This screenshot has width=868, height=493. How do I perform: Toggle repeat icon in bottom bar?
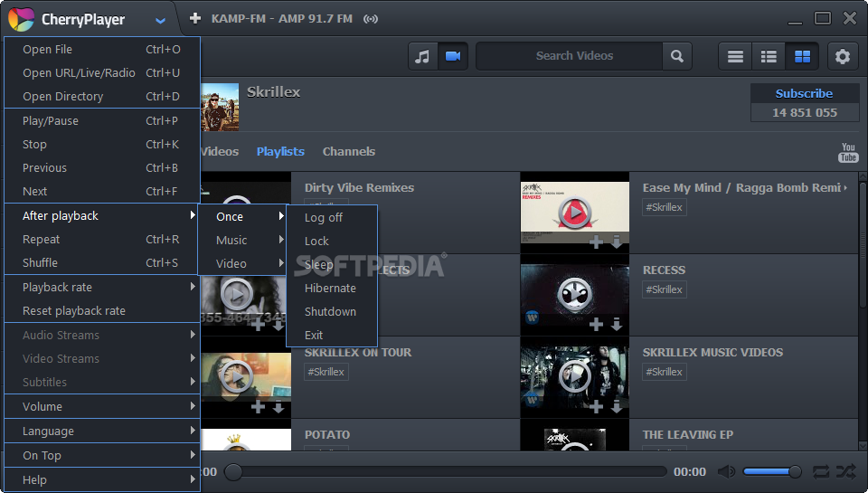tap(821, 472)
